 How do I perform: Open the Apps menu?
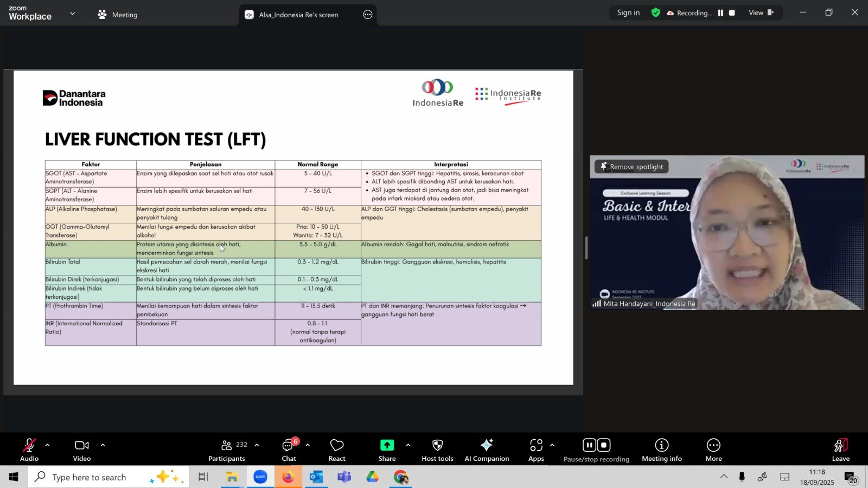pos(536,450)
